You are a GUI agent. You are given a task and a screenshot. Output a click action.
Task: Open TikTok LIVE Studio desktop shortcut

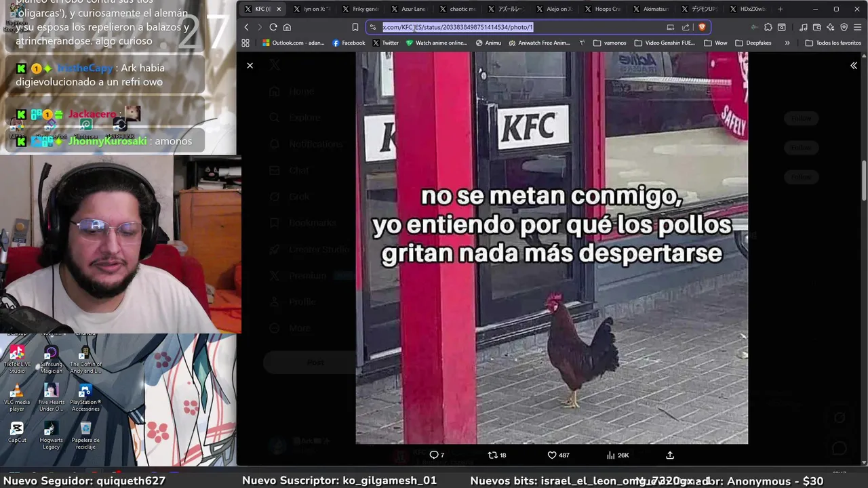click(17, 359)
